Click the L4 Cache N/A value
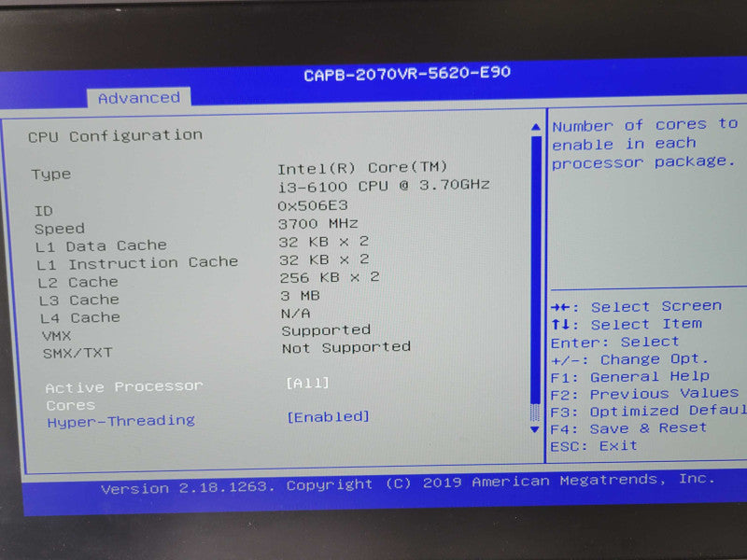 click(296, 314)
